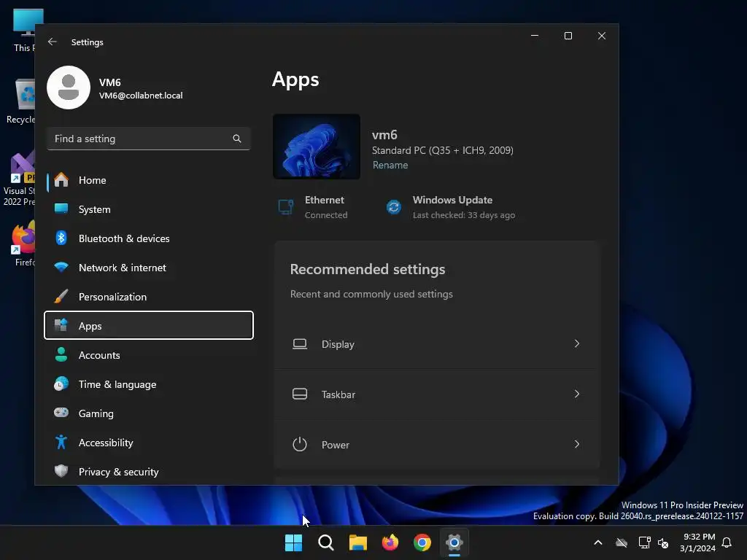Go to Home in sidebar
The height and width of the screenshot is (560, 747).
149,180
